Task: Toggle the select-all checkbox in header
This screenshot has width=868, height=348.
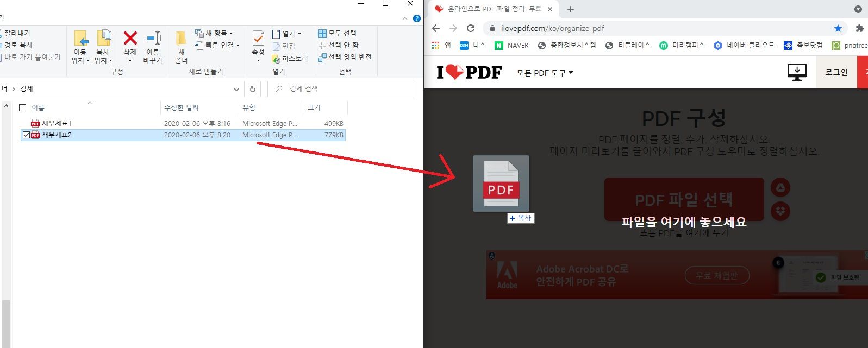Action: (23, 108)
